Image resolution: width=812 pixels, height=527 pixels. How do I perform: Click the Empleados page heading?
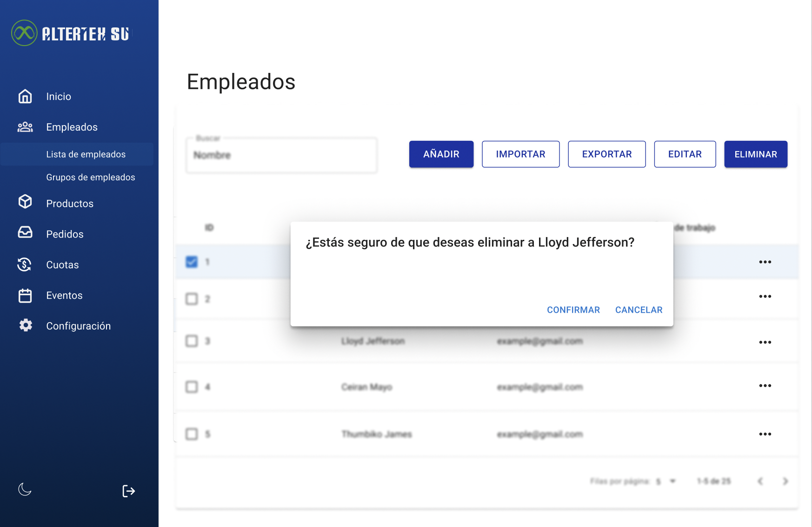[241, 82]
